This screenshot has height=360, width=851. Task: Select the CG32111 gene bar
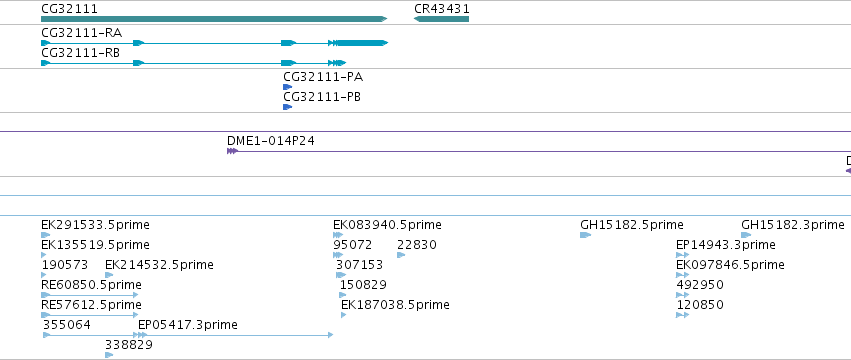point(214,19)
